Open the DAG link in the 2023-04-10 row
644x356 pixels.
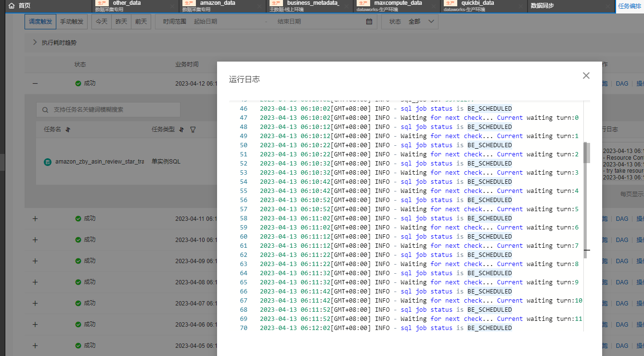[x=622, y=240]
